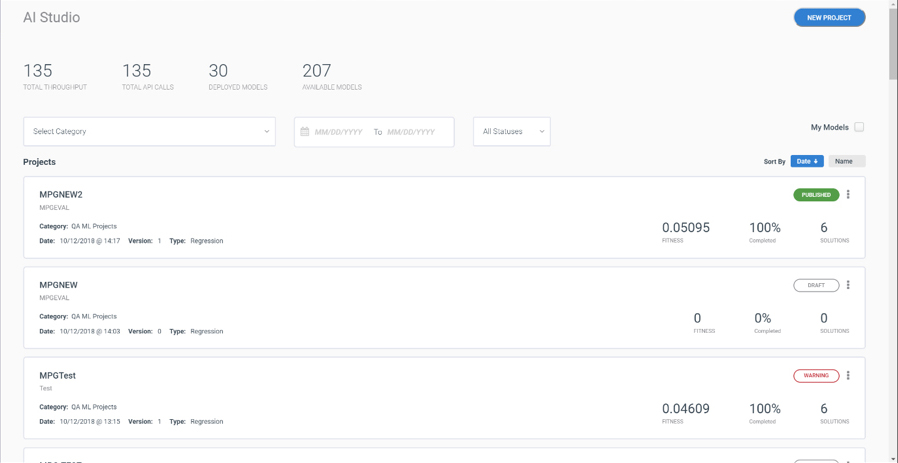Sort projects by Name
898x463 pixels.
tap(847, 162)
